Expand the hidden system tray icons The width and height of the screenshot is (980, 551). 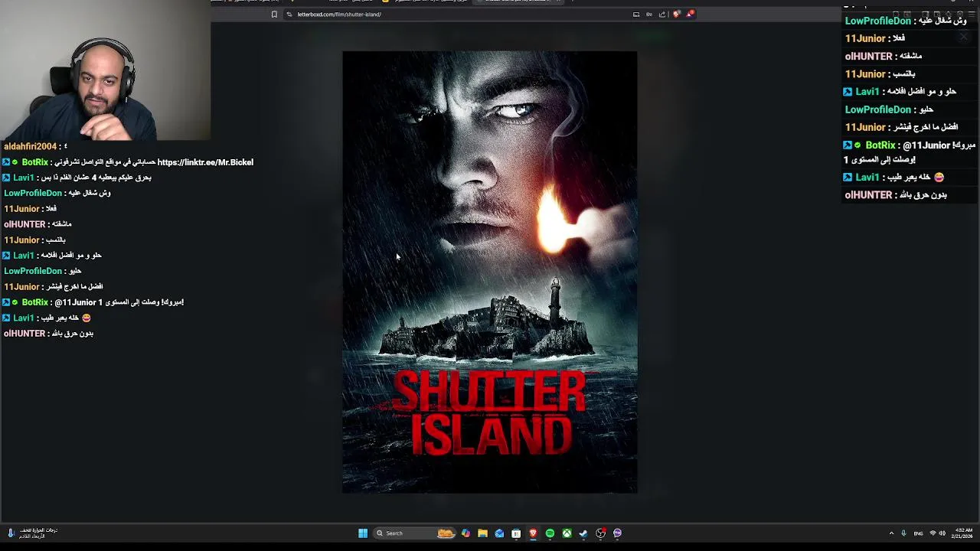pos(891,533)
